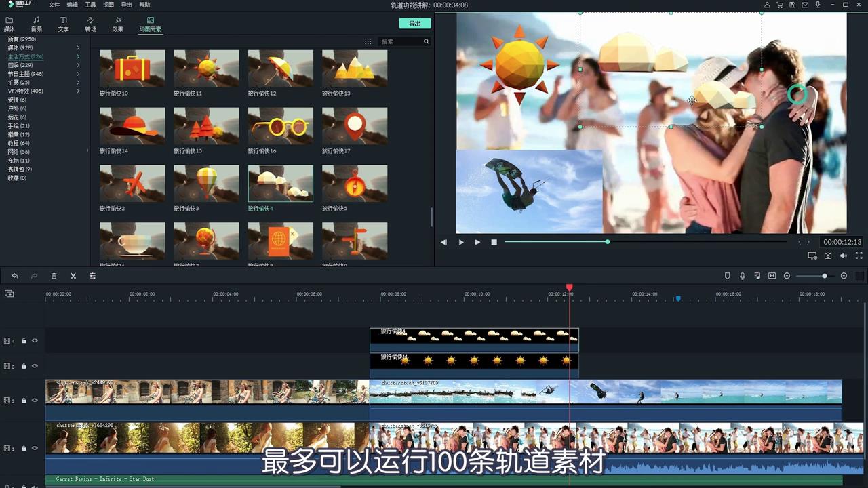
Task: Lock track 4 with padlock toggle
Action: coord(24,341)
